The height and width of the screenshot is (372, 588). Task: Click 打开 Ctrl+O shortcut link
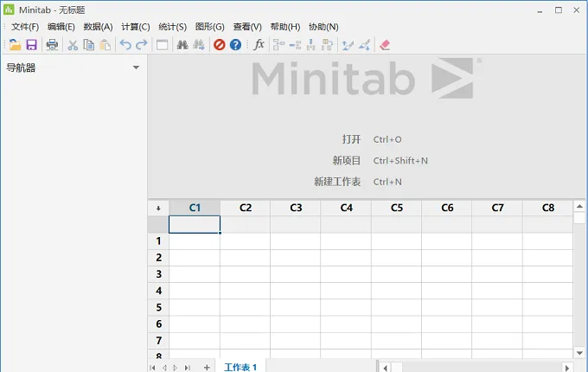(371, 139)
